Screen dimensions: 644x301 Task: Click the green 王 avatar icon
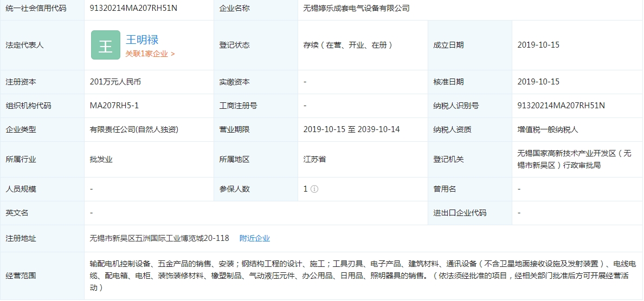pyautogui.click(x=105, y=45)
